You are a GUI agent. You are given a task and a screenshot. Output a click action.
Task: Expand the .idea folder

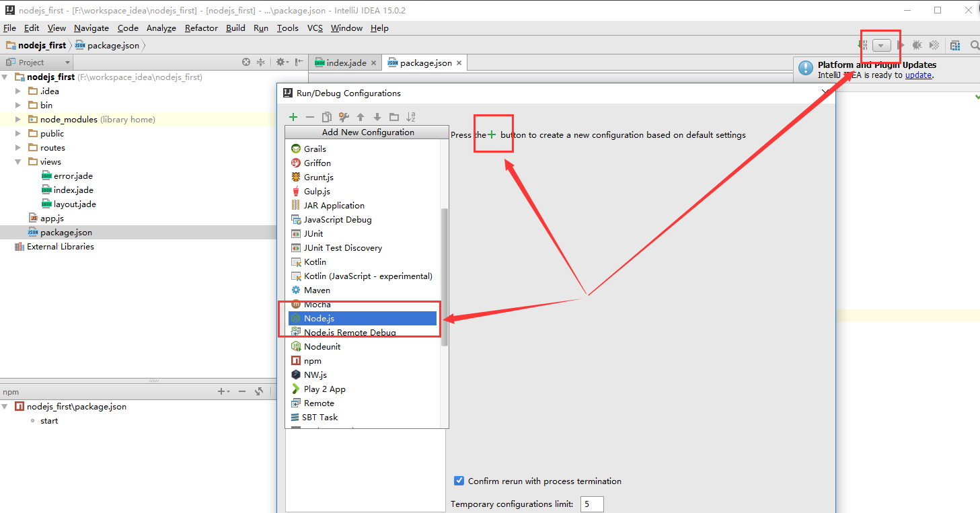(18, 91)
